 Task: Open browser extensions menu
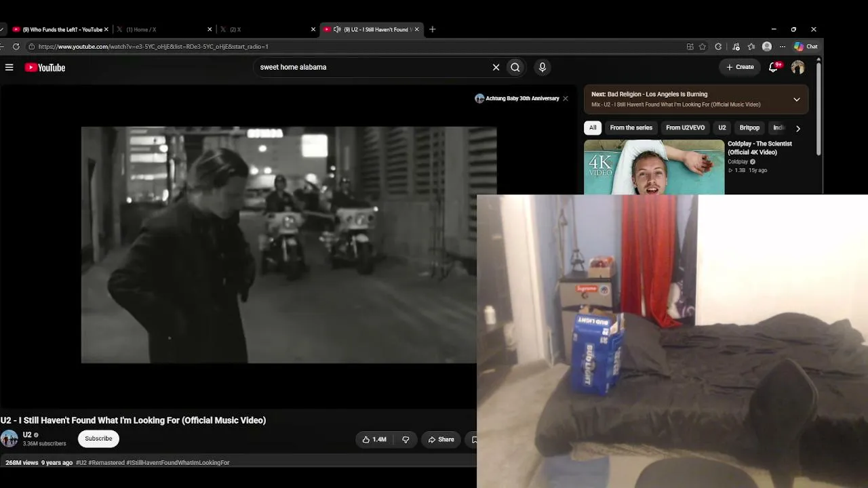point(718,47)
